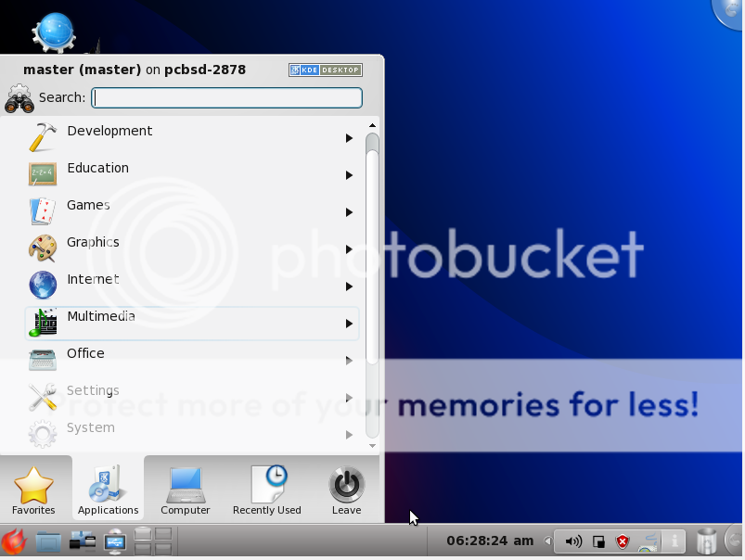
Task: Click the panel clock showing 06:28:24 am
Action: click(x=490, y=541)
